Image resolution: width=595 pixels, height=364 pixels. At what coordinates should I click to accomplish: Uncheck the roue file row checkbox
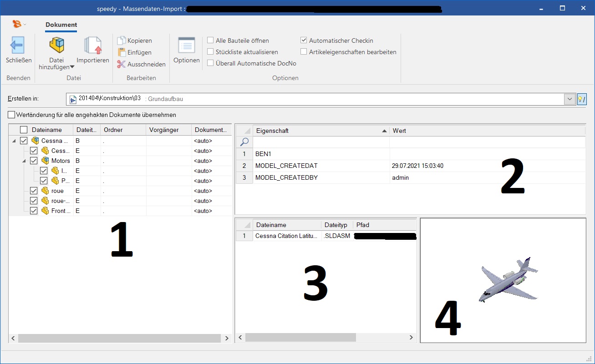34,191
